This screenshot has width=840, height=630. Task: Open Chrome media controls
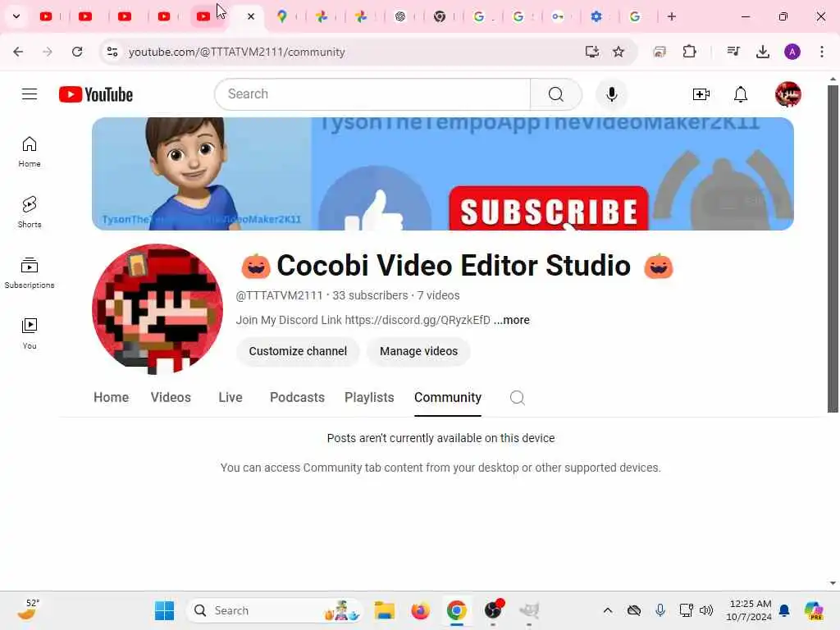pyautogui.click(x=733, y=52)
